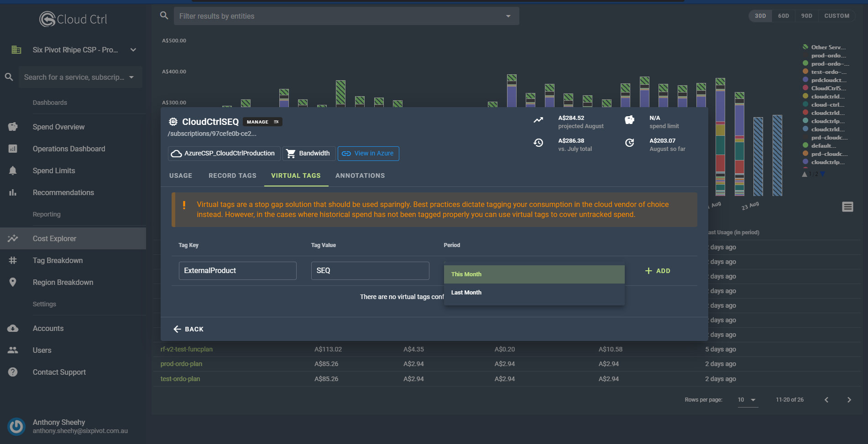Click the Other Services legend swatch
The image size is (868, 444).
tap(805, 47)
